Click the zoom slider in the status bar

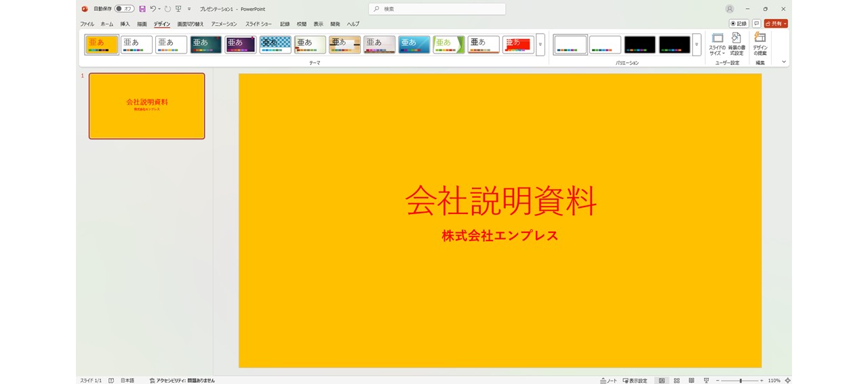click(x=740, y=381)
